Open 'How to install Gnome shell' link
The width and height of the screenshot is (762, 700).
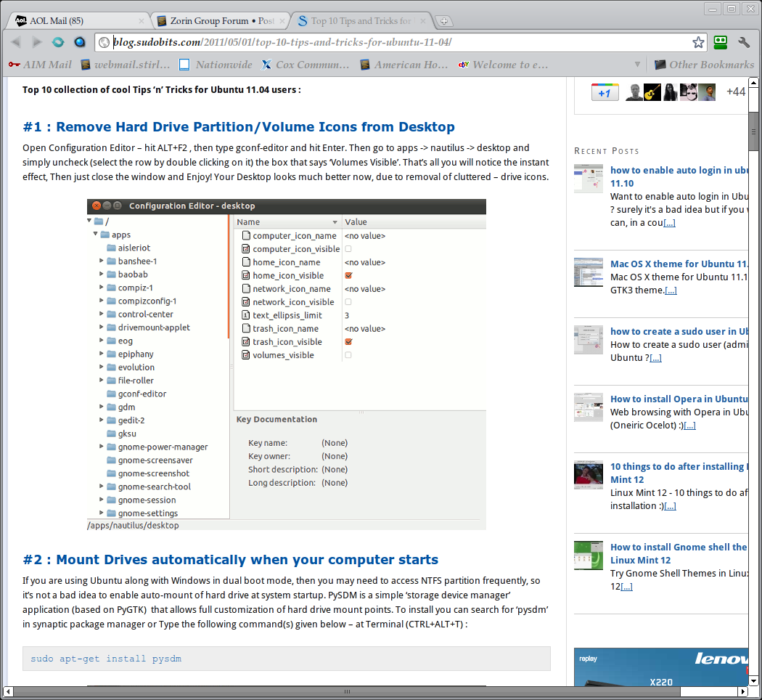tap(679, 553)
